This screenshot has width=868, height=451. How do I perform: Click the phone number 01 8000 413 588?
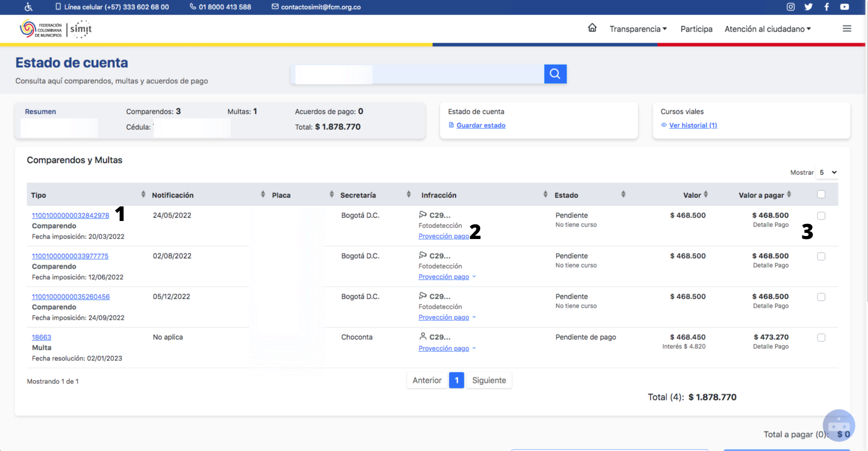225,7
